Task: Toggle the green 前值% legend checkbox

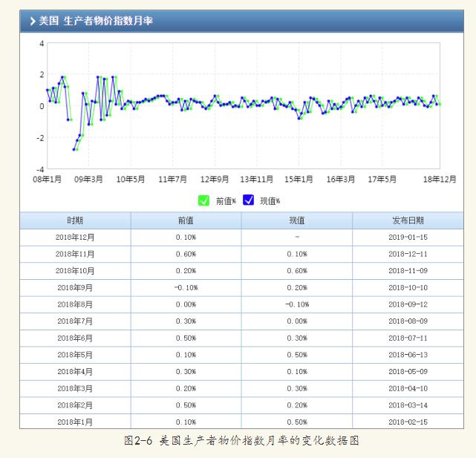Action: point(203,200)
